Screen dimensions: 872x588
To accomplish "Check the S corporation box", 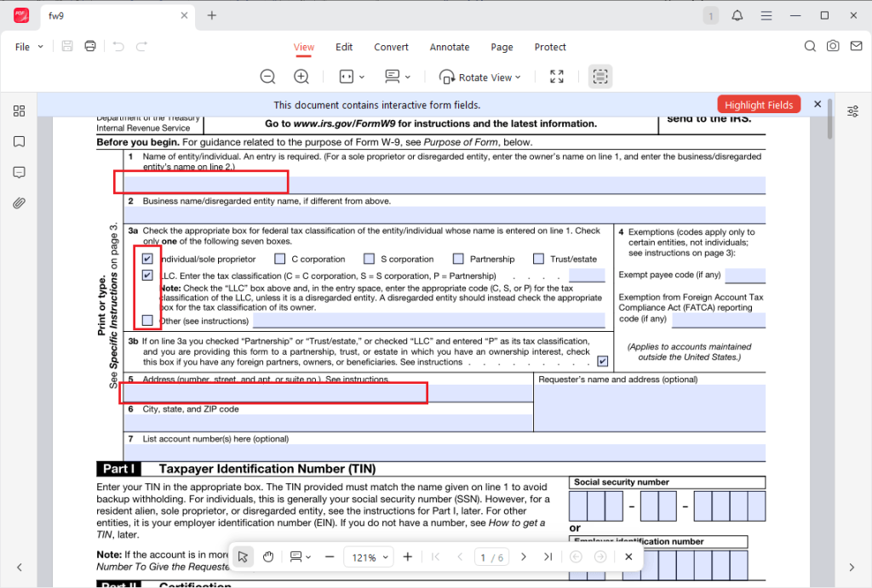I will click(x=370, y=259).
